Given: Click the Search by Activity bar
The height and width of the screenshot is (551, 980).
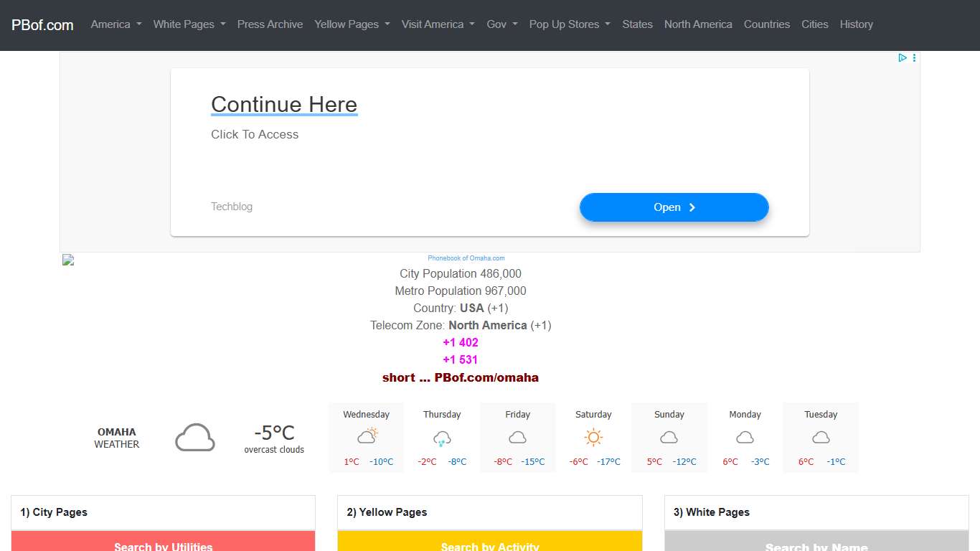Looking at the screenshot, I should (x=489, y=544).
